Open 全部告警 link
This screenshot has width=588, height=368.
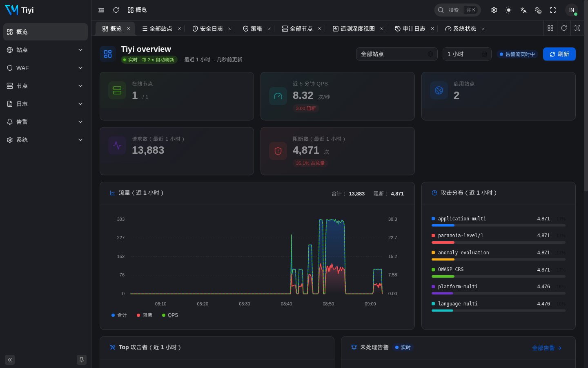click(x=547, y=348)
